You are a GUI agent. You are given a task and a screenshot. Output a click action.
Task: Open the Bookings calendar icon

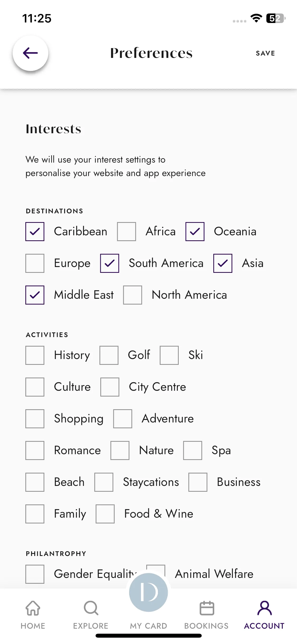(x=207, y=608)
